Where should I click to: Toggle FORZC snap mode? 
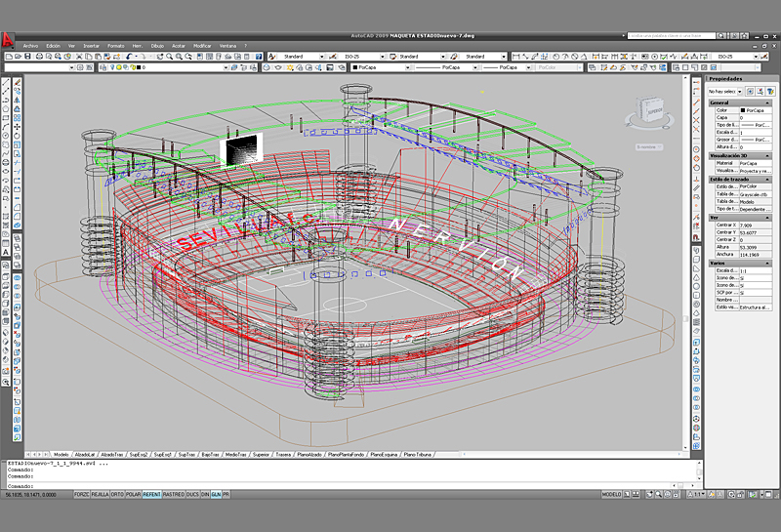click(82, 495)
